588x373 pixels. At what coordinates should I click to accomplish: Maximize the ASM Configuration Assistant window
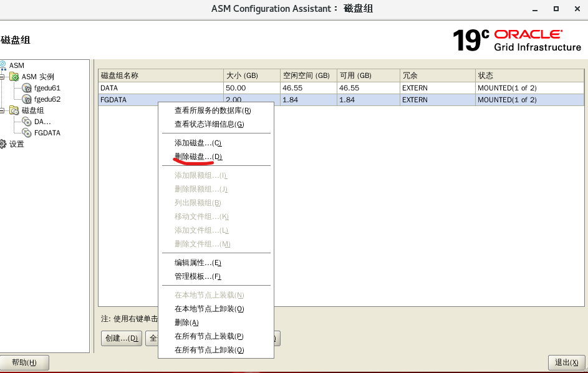coord(556,9)
